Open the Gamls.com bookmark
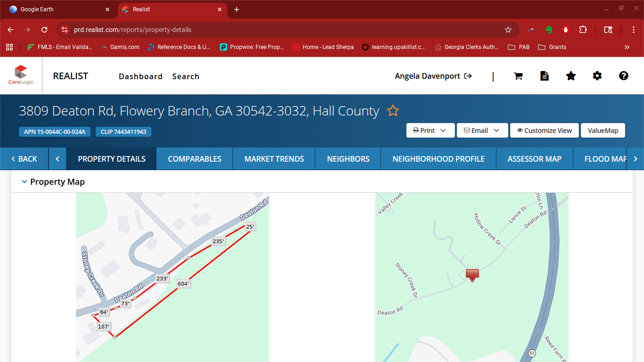Image resolution: width=644 pixels, height=362 pixels. (120, 47)
